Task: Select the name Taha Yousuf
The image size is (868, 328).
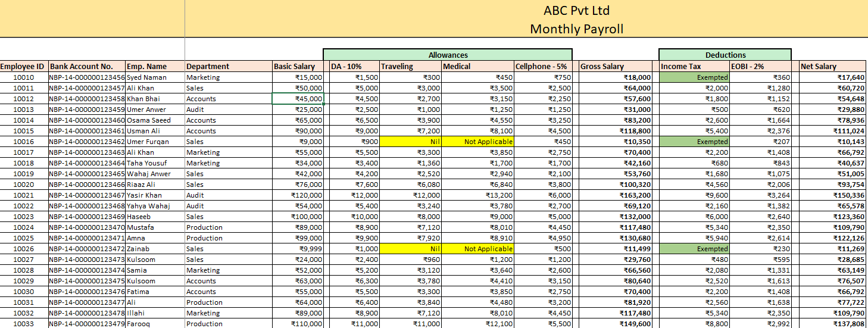Action: click(x=155, y=163)
